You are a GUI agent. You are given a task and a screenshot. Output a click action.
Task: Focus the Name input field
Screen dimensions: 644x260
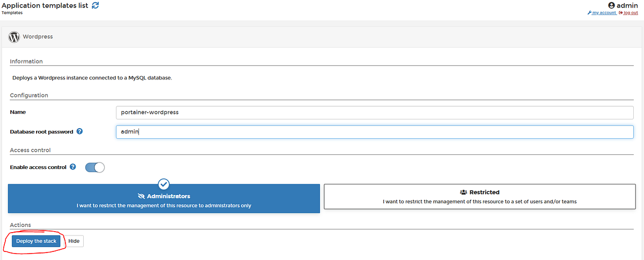(x=375, y=113)
